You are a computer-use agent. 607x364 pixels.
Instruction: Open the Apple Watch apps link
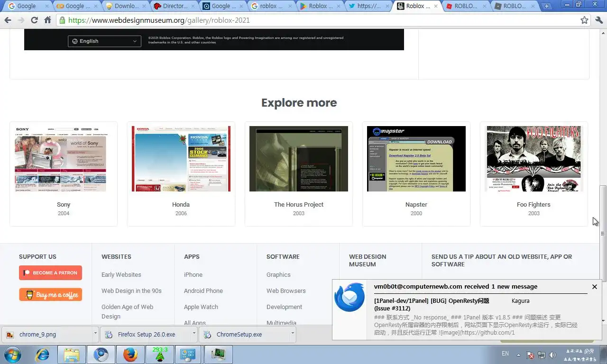click(x=201, y=307)
